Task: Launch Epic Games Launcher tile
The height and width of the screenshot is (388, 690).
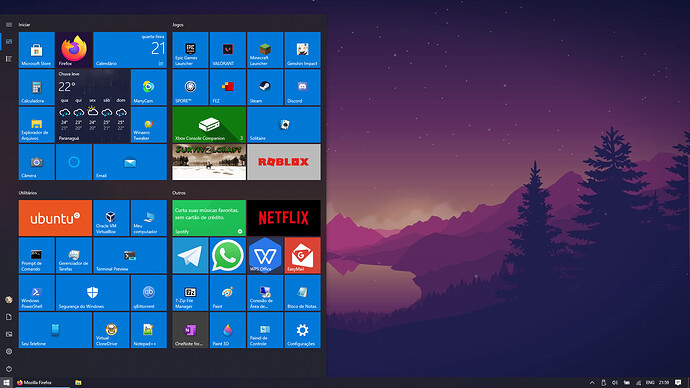Action: coord(190,50)
